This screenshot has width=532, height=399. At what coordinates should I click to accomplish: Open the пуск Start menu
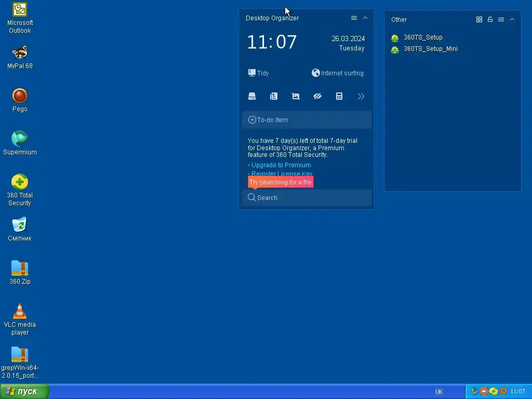point(24,392)
